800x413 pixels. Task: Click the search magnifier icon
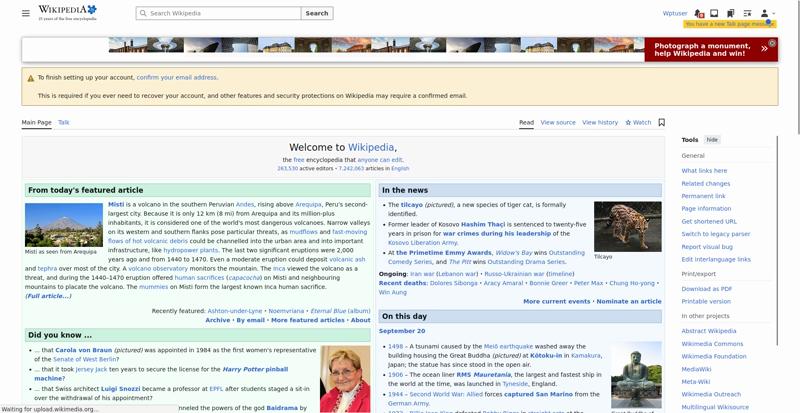pos(143,13)
